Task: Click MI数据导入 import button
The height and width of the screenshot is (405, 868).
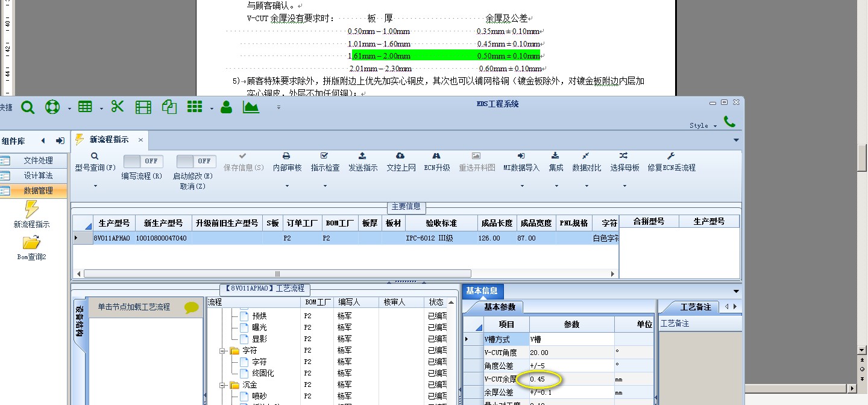Action: pyautogui.click(x=521, y=162)
